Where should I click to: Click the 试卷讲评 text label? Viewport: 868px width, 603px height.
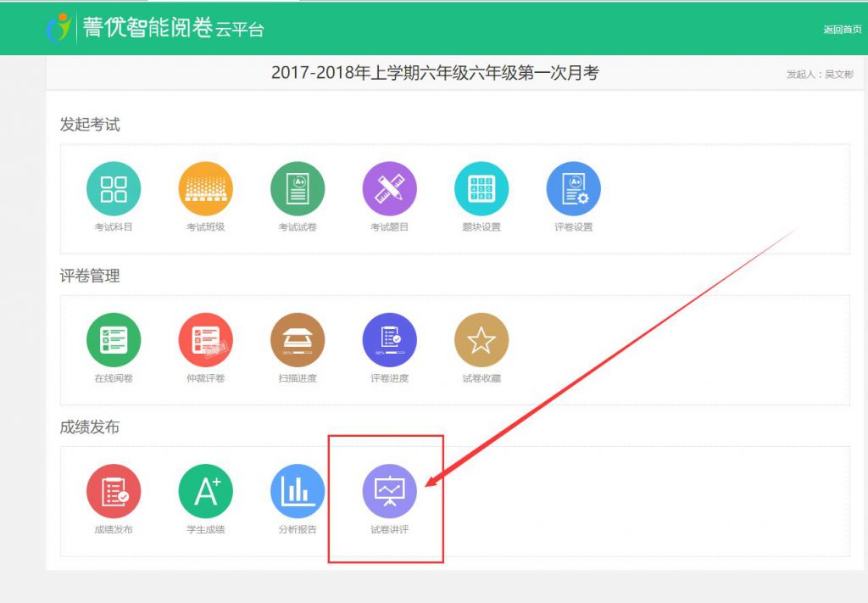click(x=390, y=530)
